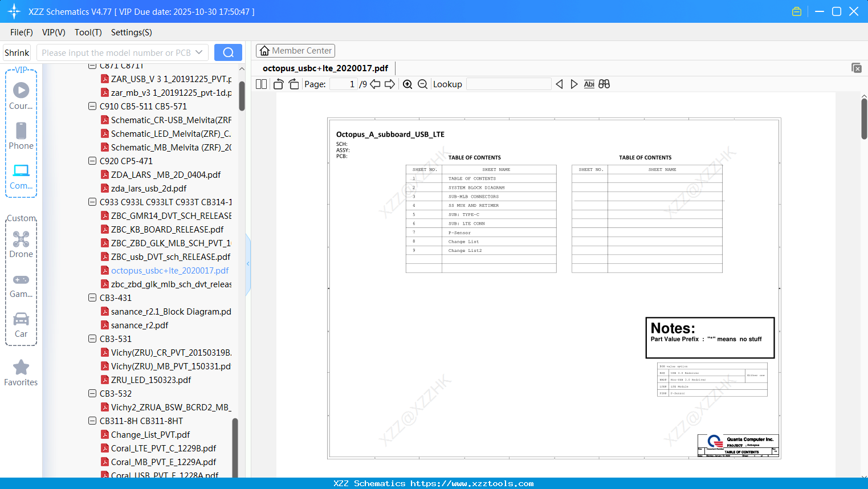Open zda_lars_usb_2d.pdf file

click(149, 188)
